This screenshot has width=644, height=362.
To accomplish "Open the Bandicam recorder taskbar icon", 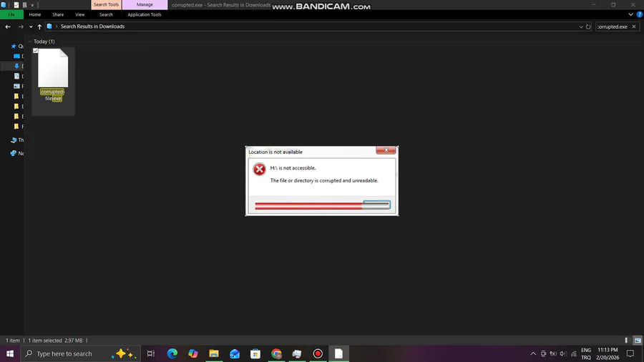I will click(x=318, y=353).
